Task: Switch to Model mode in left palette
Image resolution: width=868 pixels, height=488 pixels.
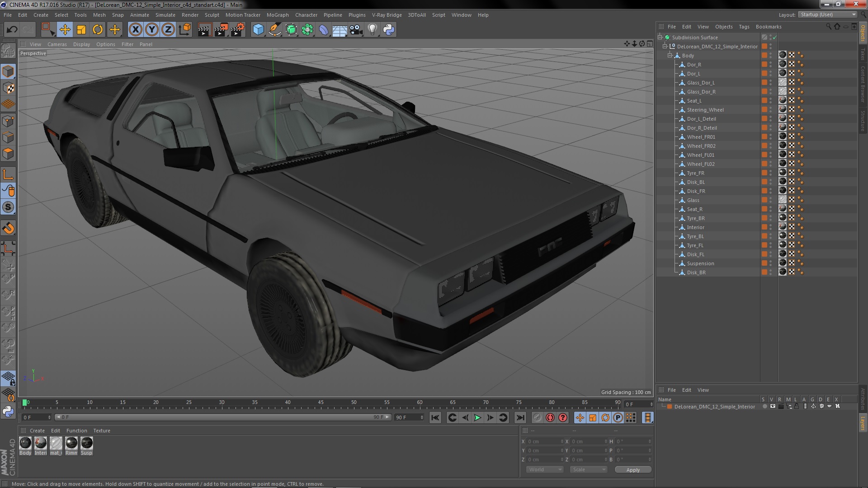Action: tap(8, 71)
